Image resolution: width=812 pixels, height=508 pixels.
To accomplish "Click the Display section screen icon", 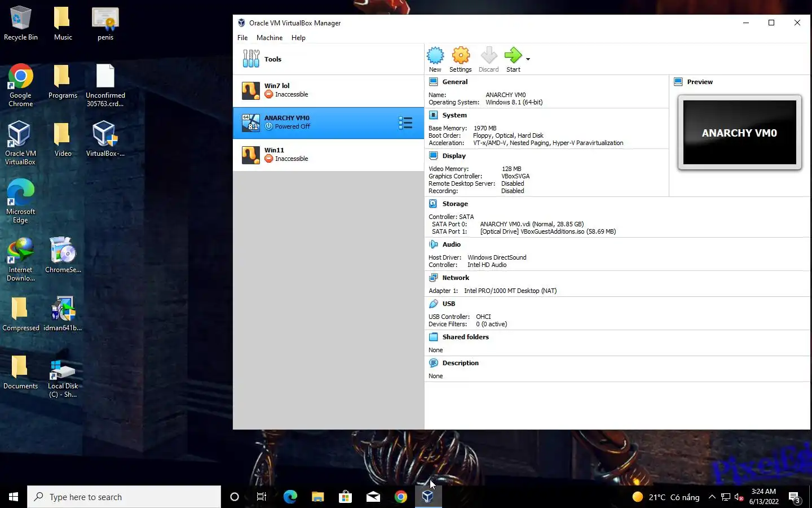I will click(x=434, y=156).
